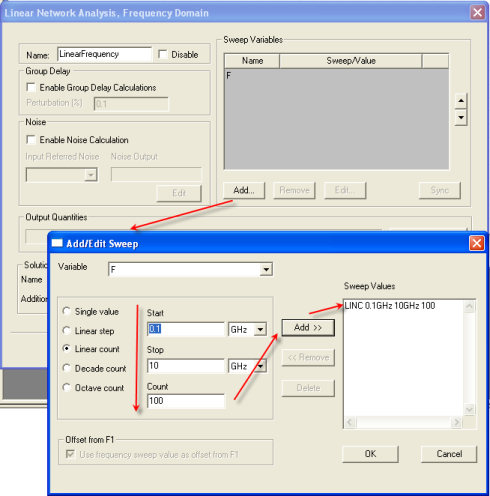The image size is (490, 496).
Task: Click the Sweep Values scroll-left arrow
Action: [350, 422]
